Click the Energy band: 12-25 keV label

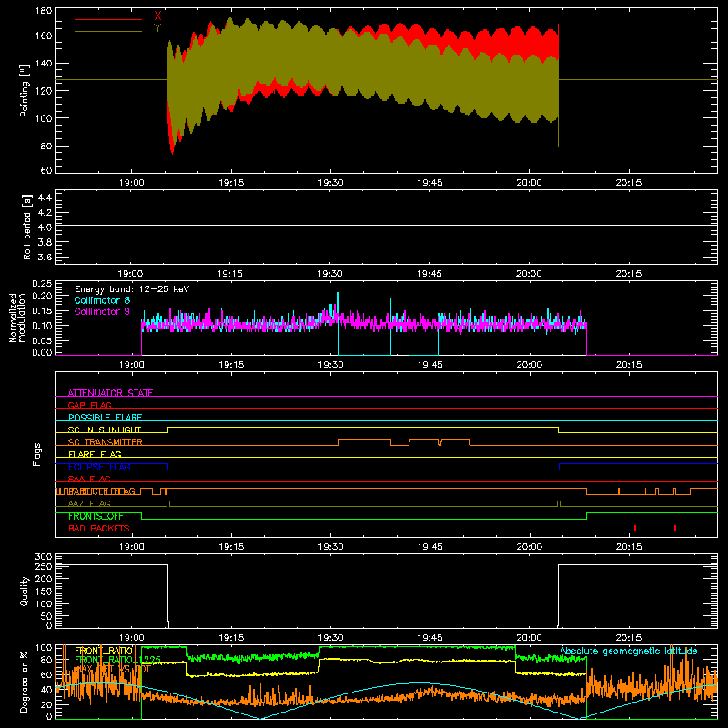tap(132, 289)
